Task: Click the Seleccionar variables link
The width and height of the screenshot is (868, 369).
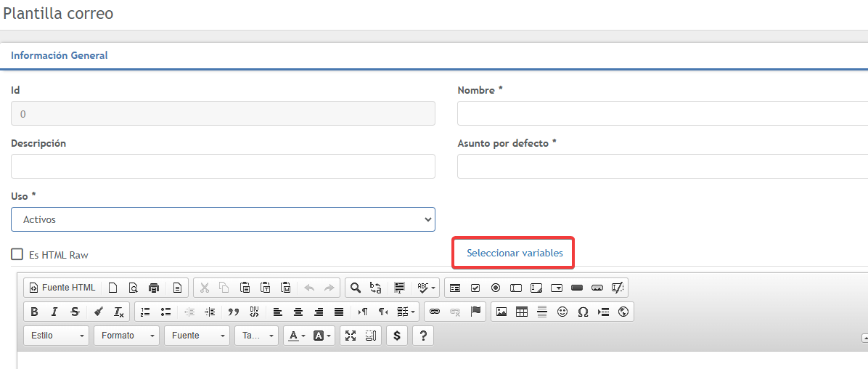Action: [x=515, y=254]
